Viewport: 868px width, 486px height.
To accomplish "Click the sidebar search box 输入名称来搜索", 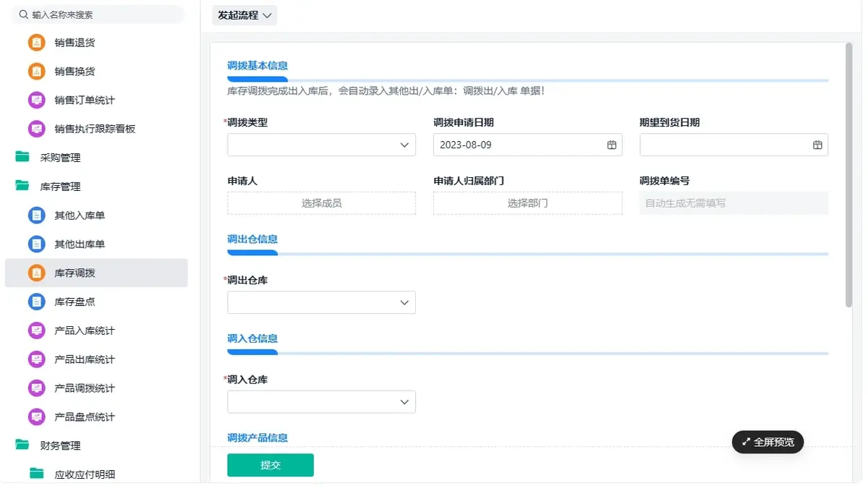I will 99,14.
